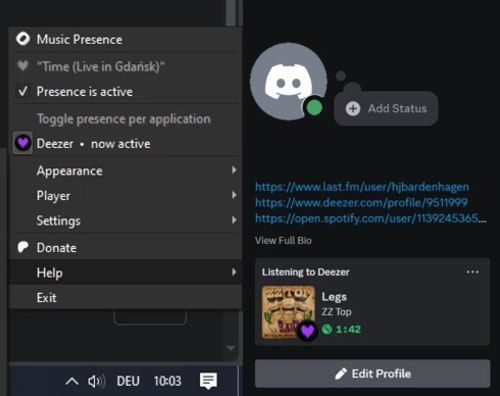Open the deezer.com profile link
This screenshot has width=500, height=396.
(361, 202)
